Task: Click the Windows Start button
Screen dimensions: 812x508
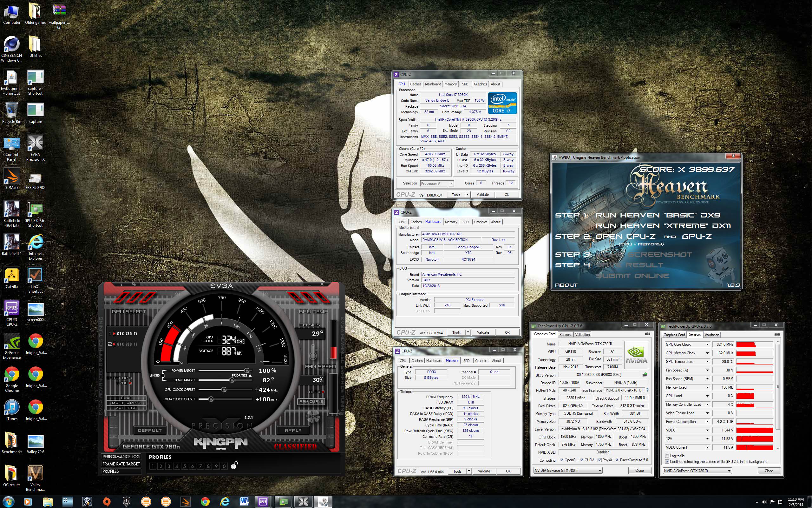Action: pyautogui.click(x=8, y=502)
